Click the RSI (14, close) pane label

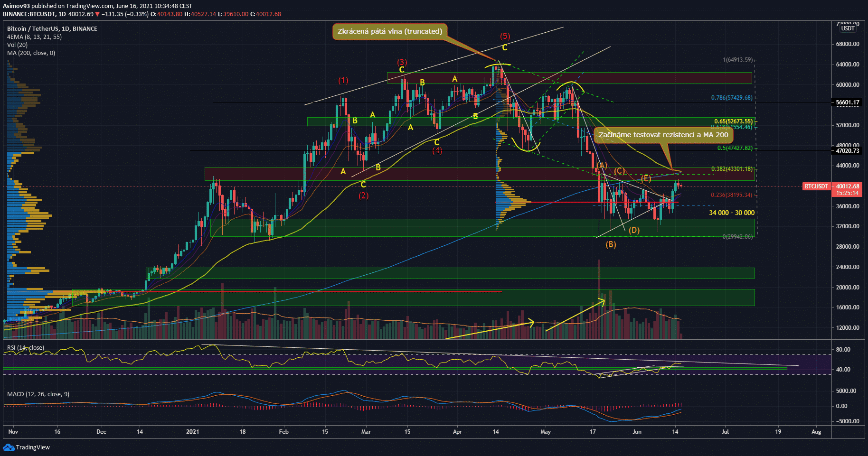click(x=26, y=348)
